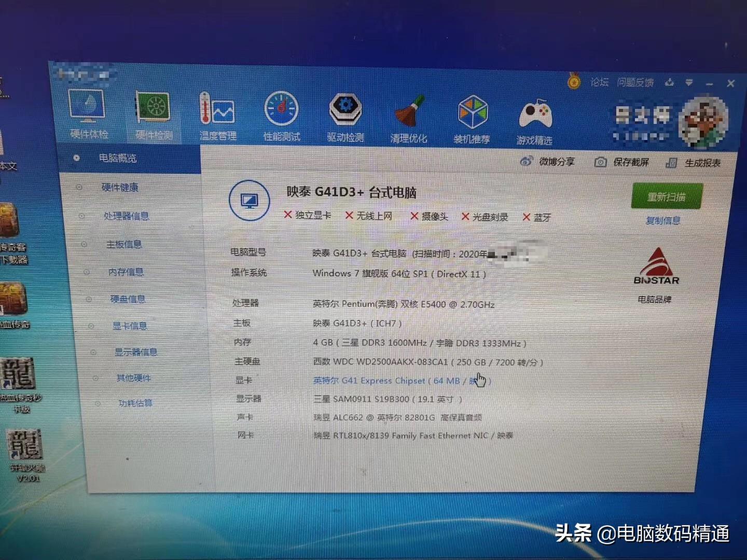747x560 pixels.
Task: Open the V2.01 dragon desktop shortcut
Action: [x=27, y=455]
